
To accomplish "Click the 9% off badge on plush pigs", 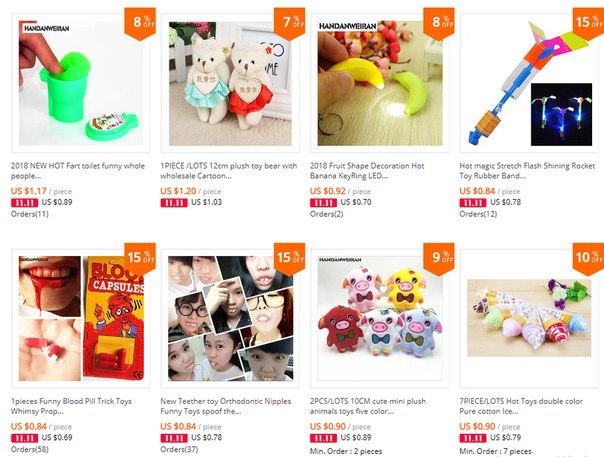I will [439, 259].
